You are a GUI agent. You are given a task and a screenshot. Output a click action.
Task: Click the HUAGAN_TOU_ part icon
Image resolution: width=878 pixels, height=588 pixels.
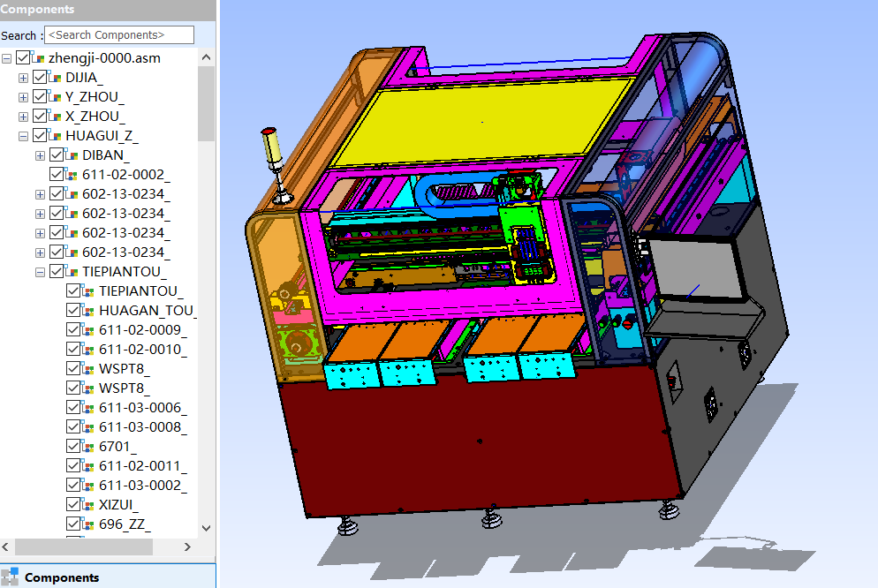(x=90, y=311)
